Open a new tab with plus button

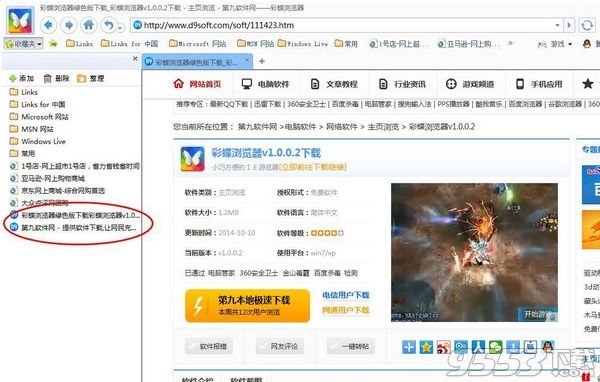[262, 61]
